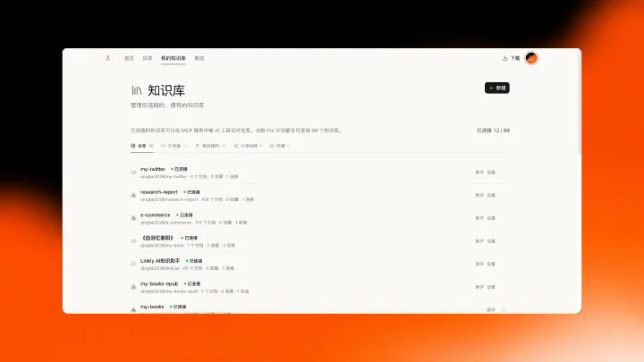Open settings for research-report
This screenshot has height=362, width=644.
491,196
